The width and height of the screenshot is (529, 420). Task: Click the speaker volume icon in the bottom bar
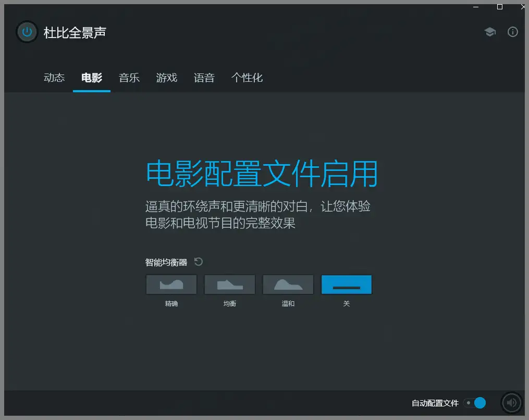(x=512, y=402)
